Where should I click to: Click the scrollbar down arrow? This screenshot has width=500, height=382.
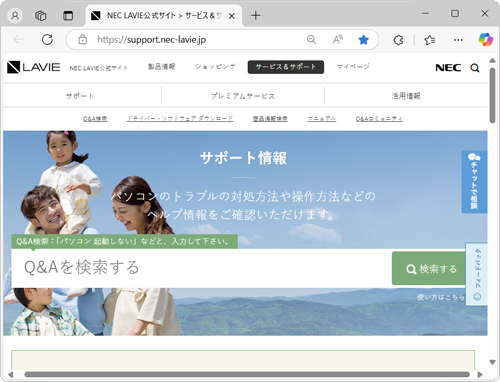pos(492,362)
